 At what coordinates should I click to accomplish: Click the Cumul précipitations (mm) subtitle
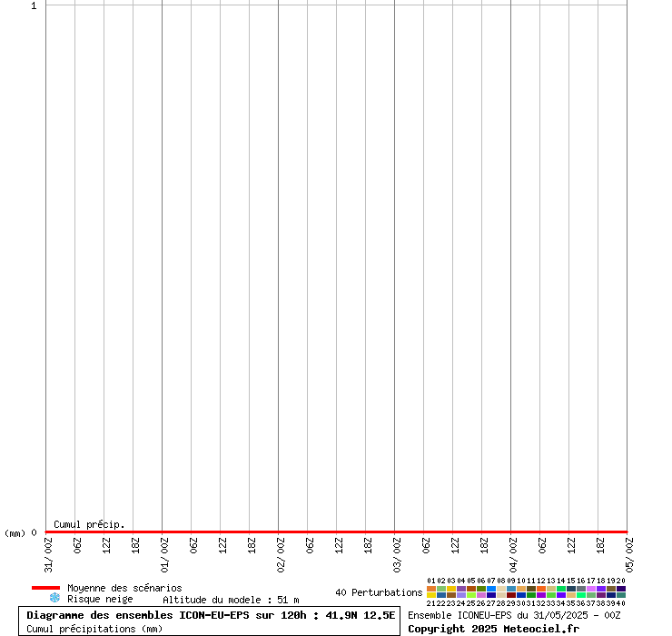coord(94,629)
